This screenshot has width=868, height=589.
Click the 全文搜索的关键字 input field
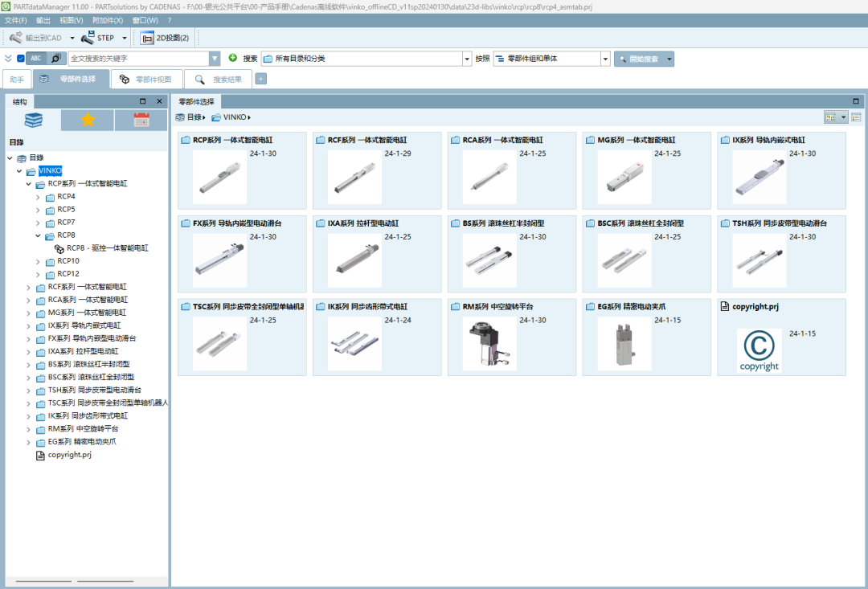tap(138, 58)
